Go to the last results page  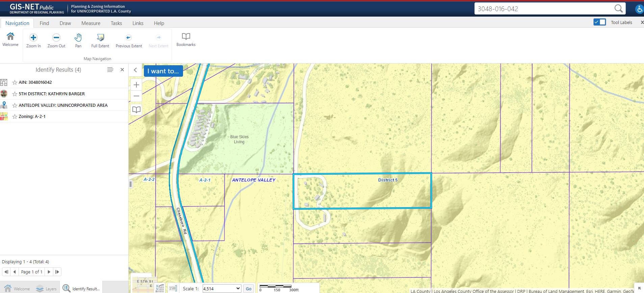tap(57, 272)
